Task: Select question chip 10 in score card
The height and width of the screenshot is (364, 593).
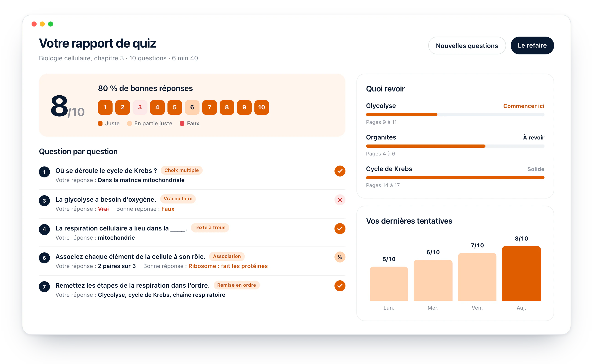Action: pos(261,107)
